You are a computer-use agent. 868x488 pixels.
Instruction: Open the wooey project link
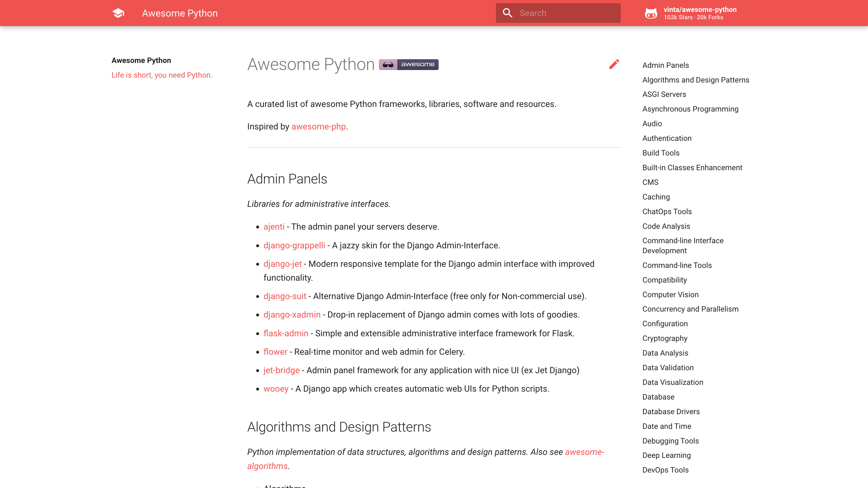[x=276, y=389]
